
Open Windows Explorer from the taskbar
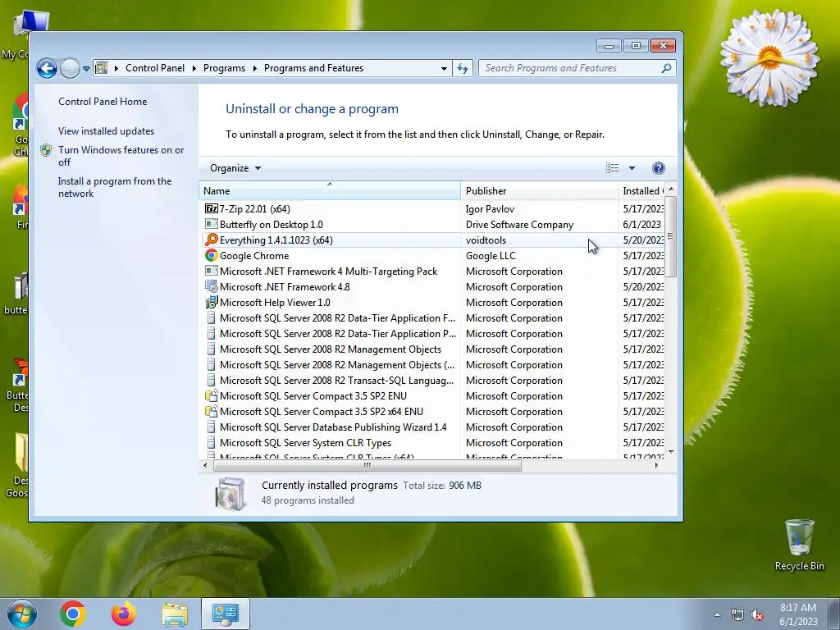(175, 614)
